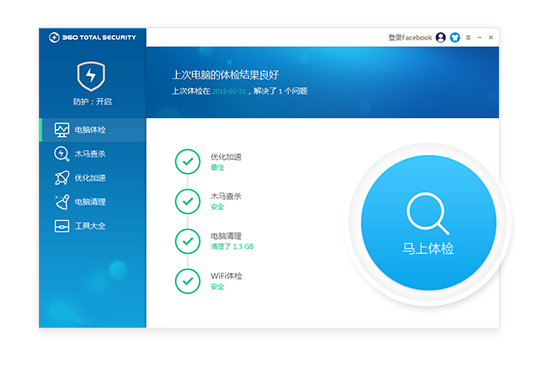Click the toolbox icon in the sidebar
Image resolution: width=540 pixels, height=365 pixels.
pos(62,226)
